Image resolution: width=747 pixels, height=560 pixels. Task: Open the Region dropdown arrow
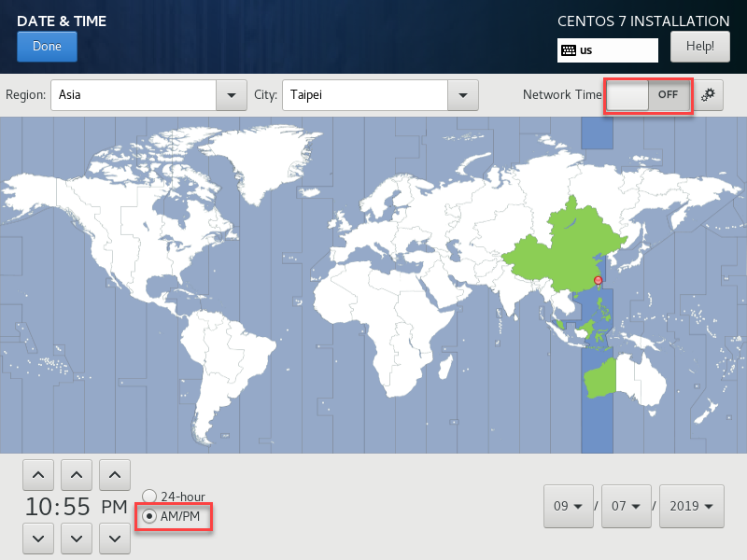(x=231, y=95)
